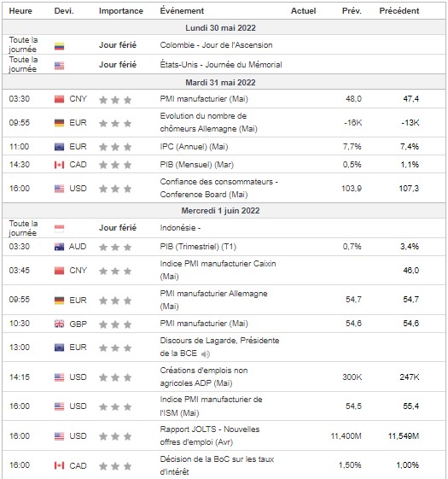Click the Canada flag on the 14:30 row
The image size is (448, 479).
coord(59,165)
